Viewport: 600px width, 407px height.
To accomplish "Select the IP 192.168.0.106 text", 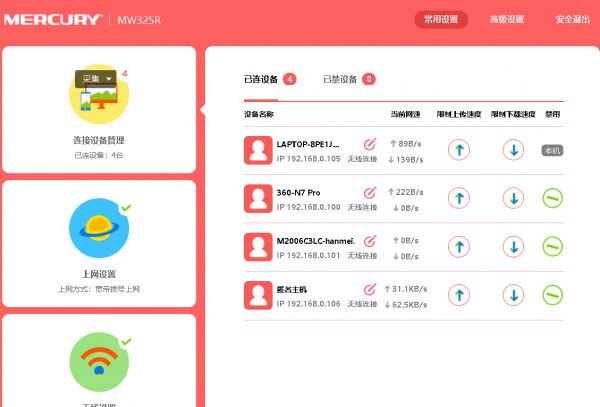I will tap(308, 304).
